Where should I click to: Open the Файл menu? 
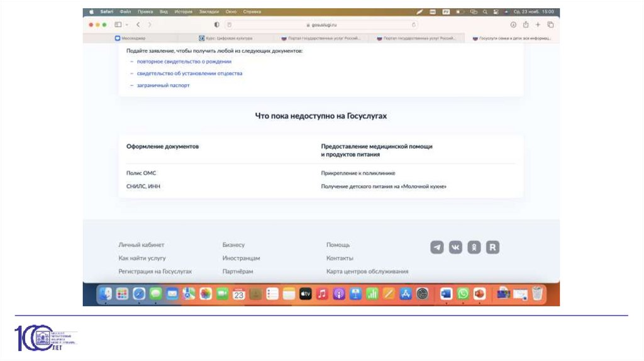(x=125, y=12)
